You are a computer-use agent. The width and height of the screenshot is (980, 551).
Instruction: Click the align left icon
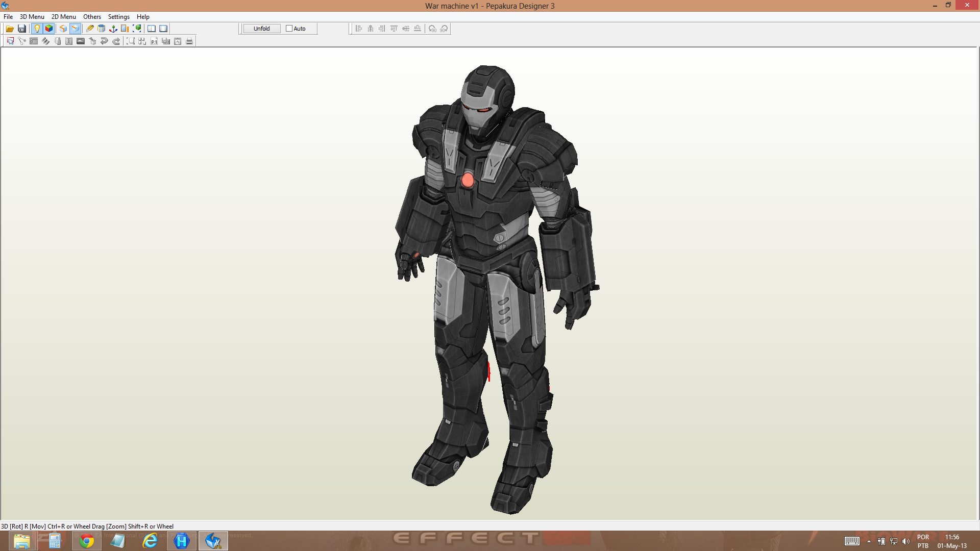[x=359, y=29]
